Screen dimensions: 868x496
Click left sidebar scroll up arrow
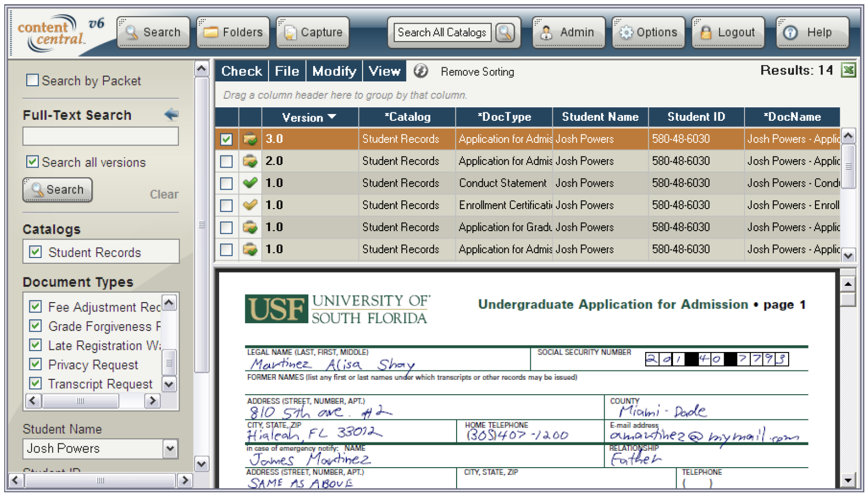[201, 69]
